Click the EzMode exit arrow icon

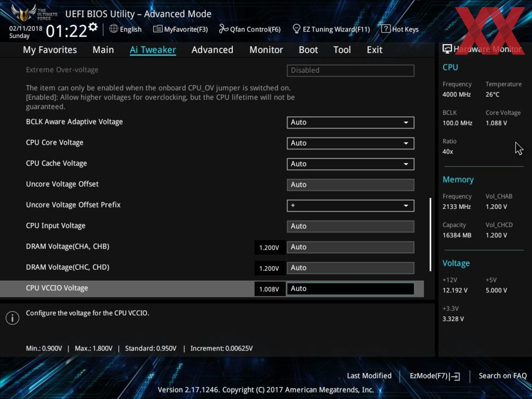point(455,376)
